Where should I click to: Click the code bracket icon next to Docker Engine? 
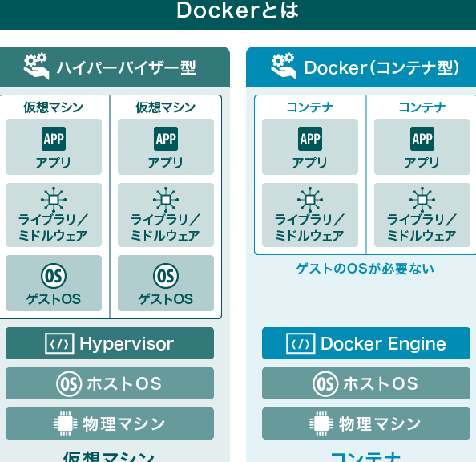point(301,343)
